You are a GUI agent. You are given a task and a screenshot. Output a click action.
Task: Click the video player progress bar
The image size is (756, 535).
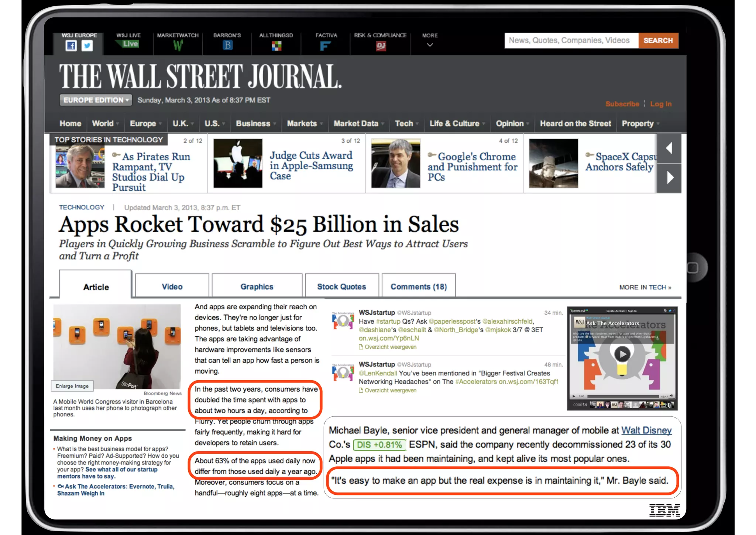pos(622,396)
